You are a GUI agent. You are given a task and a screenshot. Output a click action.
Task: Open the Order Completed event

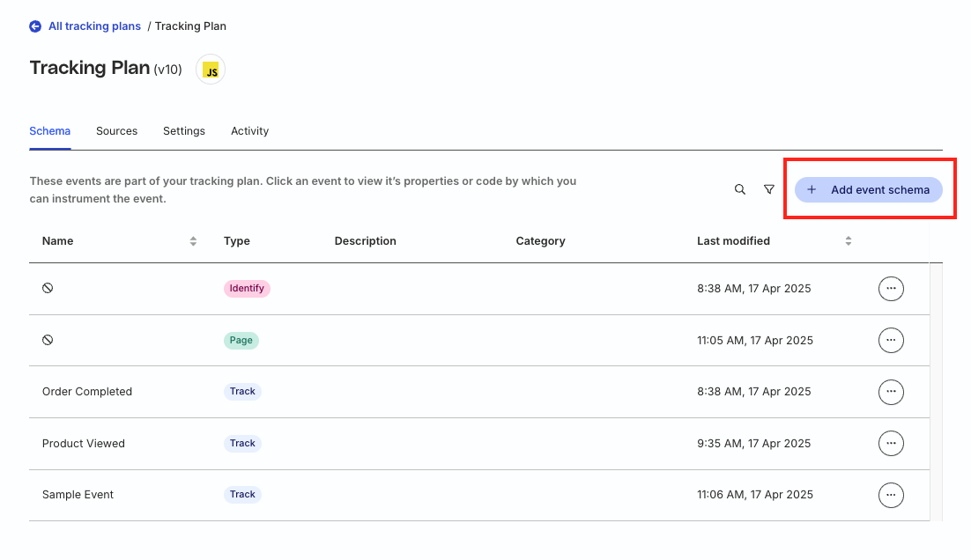coord(87,392)
